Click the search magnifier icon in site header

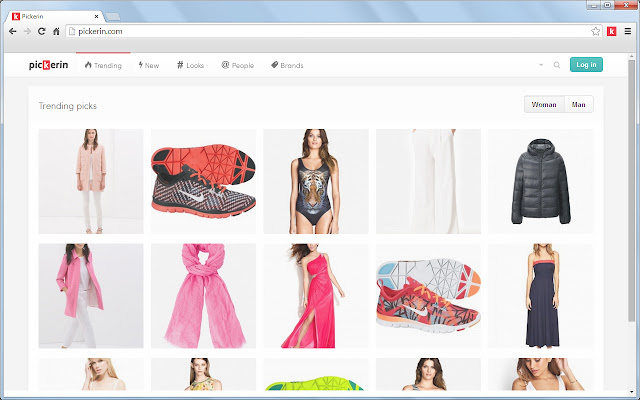tap(557, 65)
